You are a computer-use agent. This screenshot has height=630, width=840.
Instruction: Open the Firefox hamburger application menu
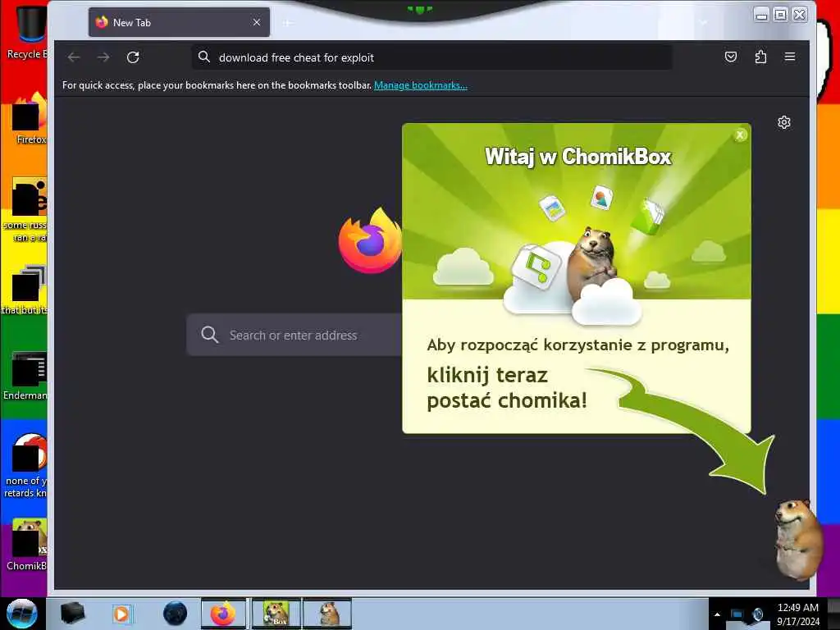[790, 57]
